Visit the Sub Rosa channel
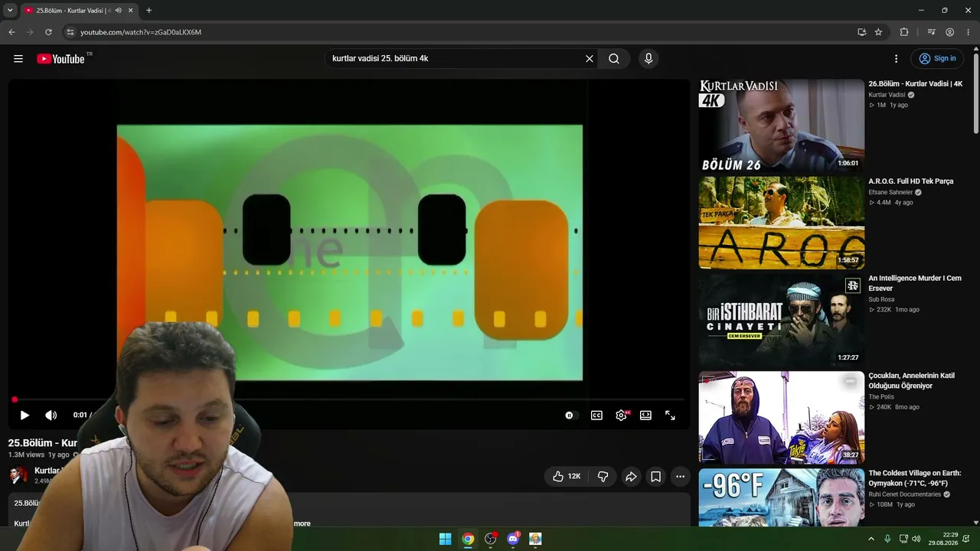This screenshot has height=551, width=980. [x=881, y=299]
